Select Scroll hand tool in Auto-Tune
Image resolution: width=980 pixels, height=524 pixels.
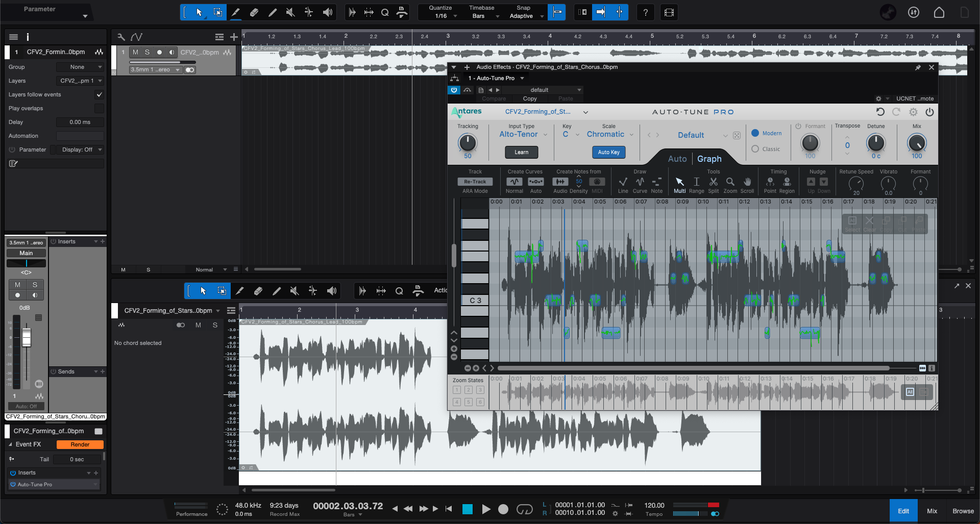[747, 182]
